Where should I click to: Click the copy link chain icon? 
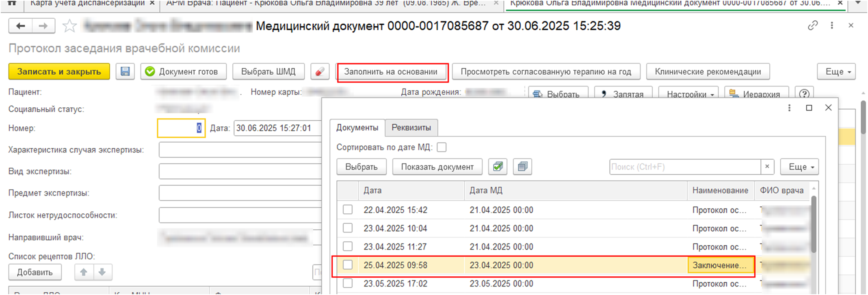[812, 26]
